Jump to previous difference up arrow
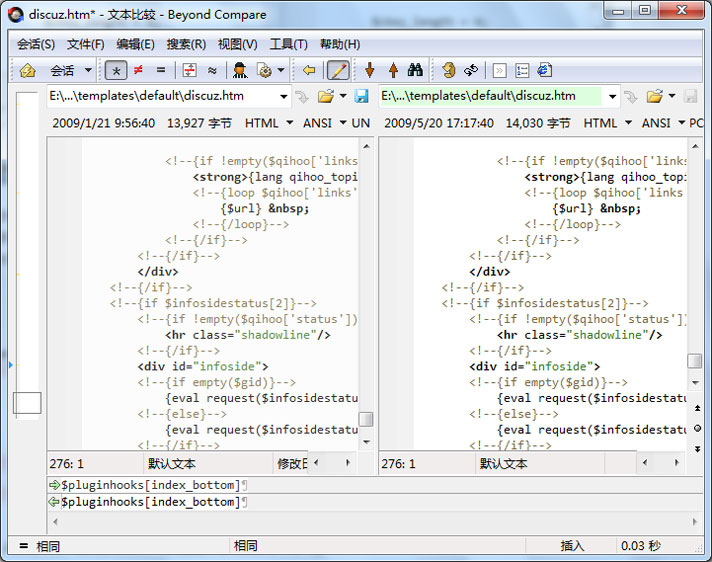The height and width of the screenshot is (562, 712). [x=393, y=70]
